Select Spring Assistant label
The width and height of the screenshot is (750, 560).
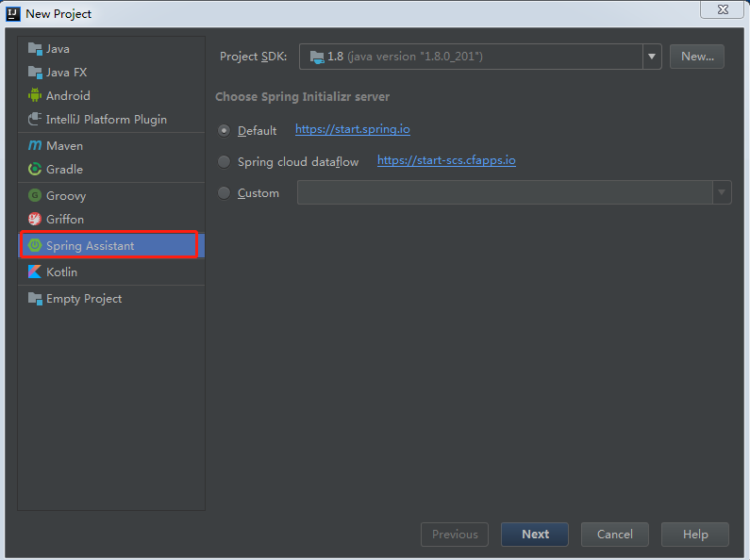[x=90, y=246]
